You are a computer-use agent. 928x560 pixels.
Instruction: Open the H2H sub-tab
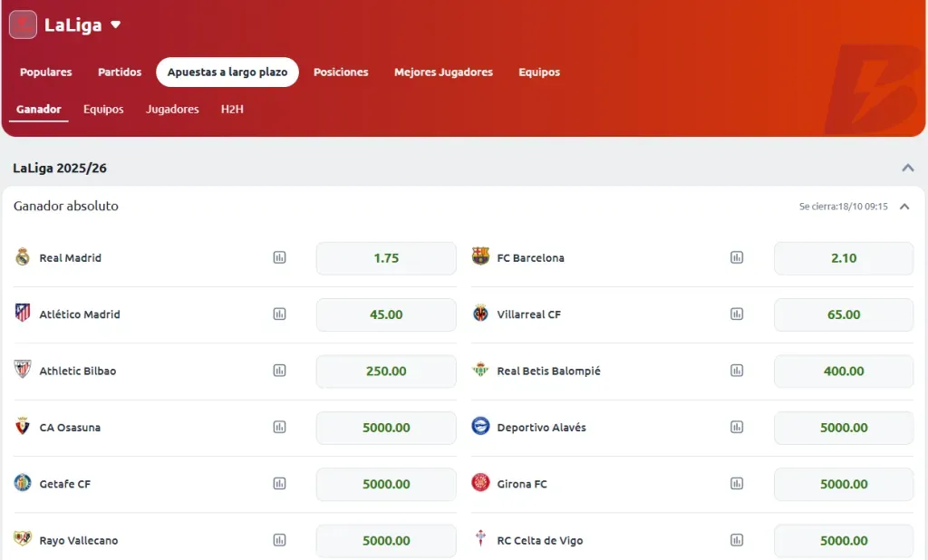[x=231, y=109]
